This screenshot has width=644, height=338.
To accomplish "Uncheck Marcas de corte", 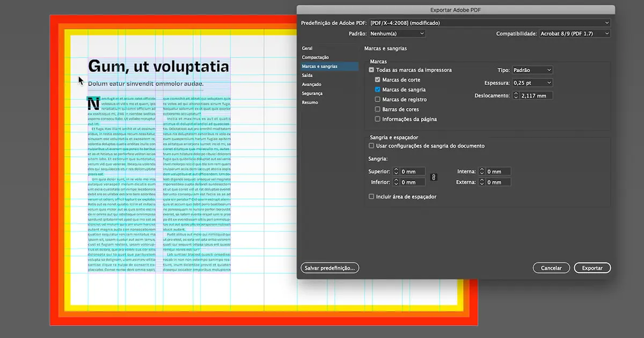I will click(x=377, y=79).
